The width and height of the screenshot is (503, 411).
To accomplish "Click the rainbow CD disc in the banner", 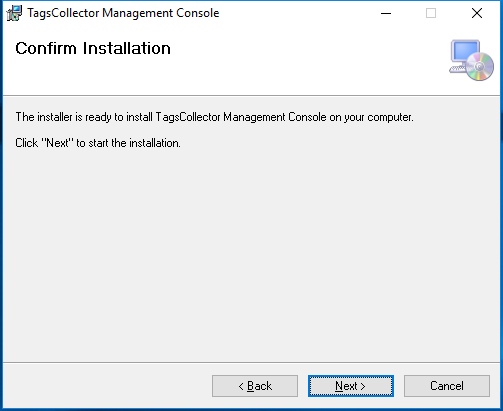I will [x=480, y=67].
